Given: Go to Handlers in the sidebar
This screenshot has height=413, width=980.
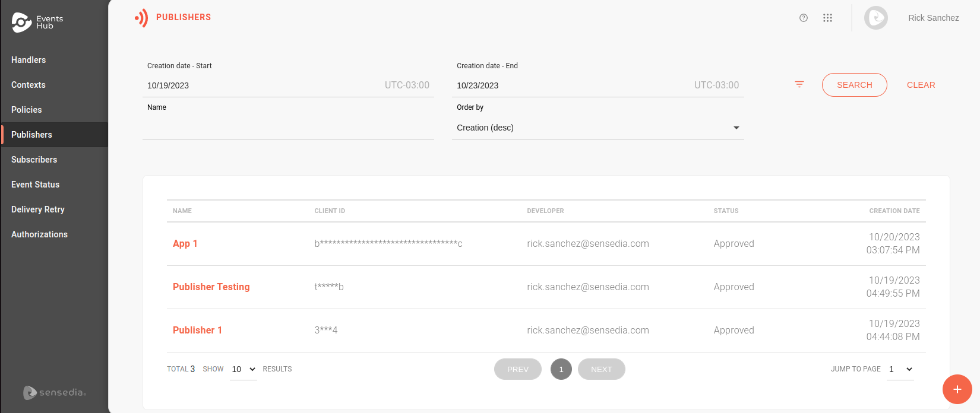Looking at the screenshot, I should point(29,60).
